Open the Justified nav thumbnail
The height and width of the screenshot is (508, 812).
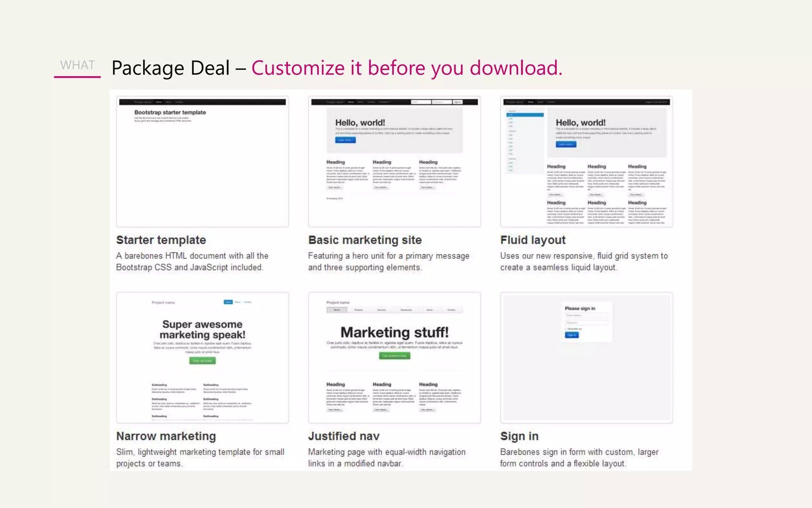click(395, 358)
